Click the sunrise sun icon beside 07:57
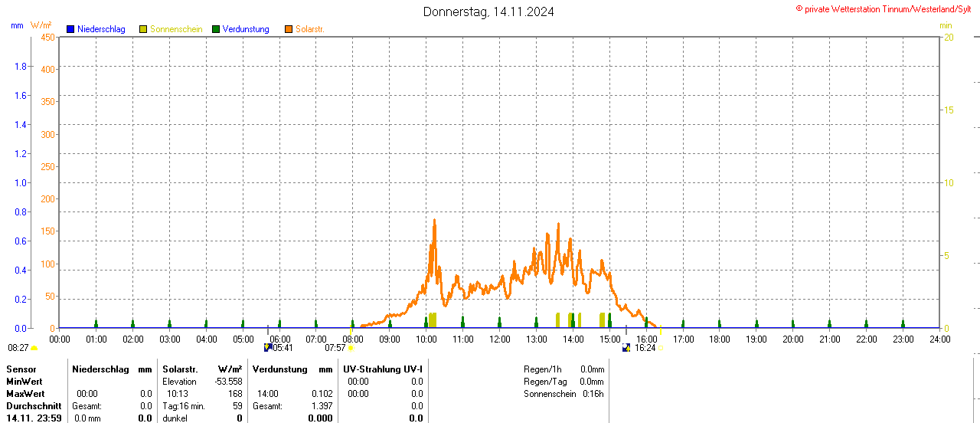980x423 pixels. pyautogui.click(x=351, y=348)
